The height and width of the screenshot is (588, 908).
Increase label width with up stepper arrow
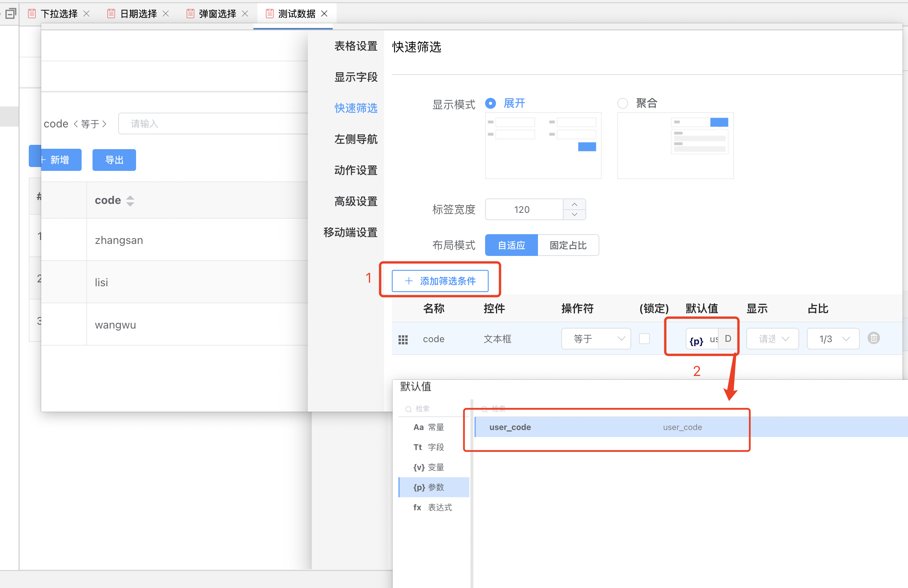tap(574, 205)
